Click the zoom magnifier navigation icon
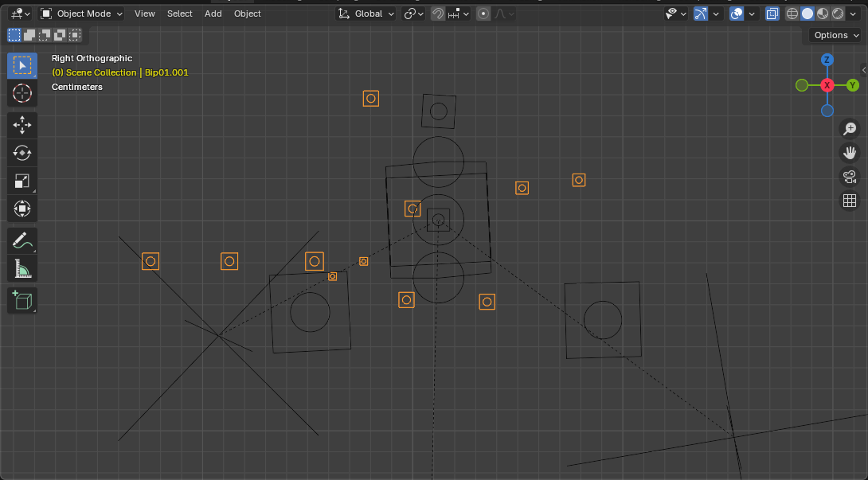Screen dimensions: 868x480 pos(850,128)
